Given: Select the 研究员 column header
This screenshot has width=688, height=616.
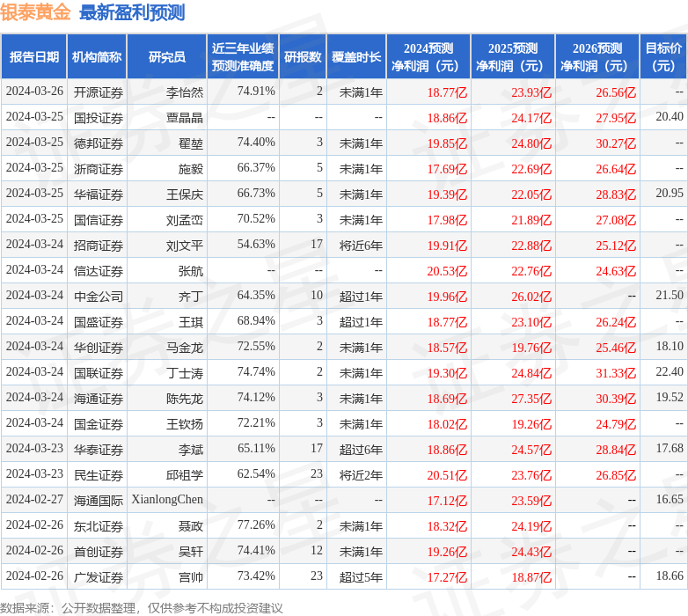Looking at the screenshot, I should [x=167, y=56].
